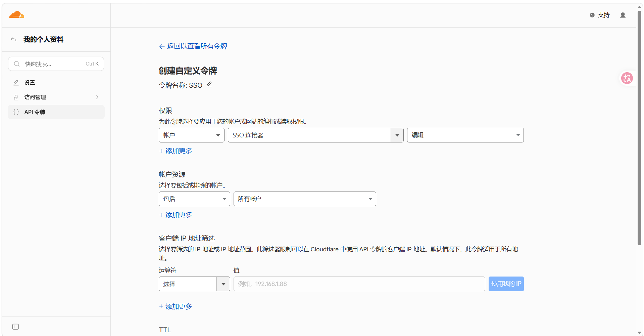Click the magnifier icon in quick search
Image resolution: width=644 pixels, height=336 pixels.
click(x=17, y=64)
